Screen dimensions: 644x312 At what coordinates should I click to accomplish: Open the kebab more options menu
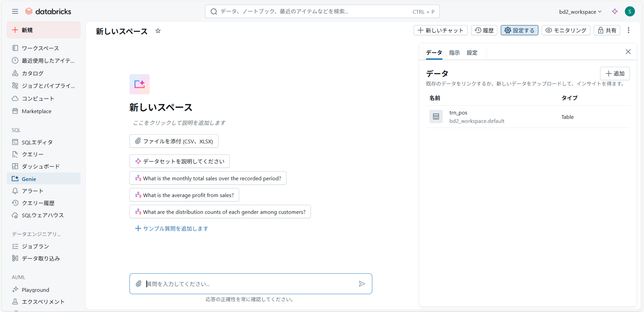(628, 30)
